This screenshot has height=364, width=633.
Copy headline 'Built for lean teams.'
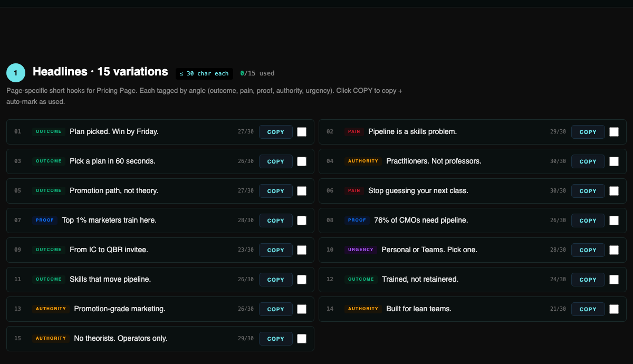(588, 309)
